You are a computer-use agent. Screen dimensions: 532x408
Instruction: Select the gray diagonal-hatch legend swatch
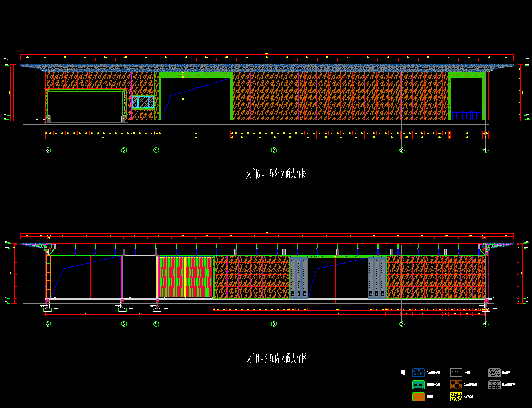494,372
